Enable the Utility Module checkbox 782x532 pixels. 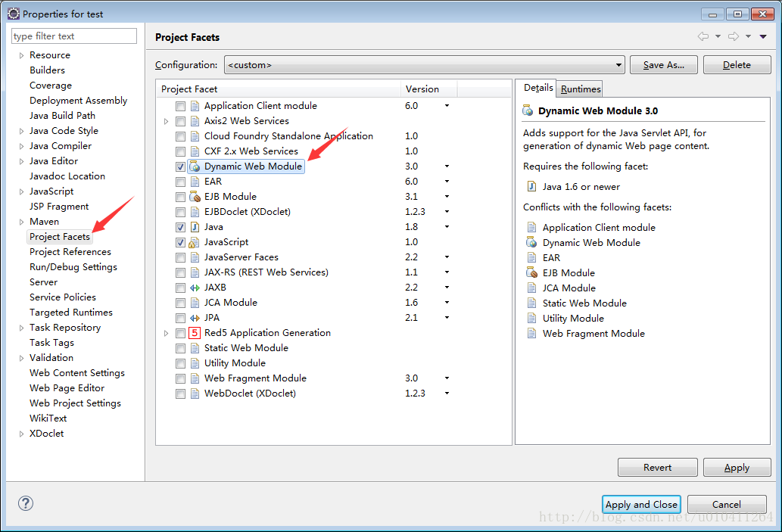(180, 363)
